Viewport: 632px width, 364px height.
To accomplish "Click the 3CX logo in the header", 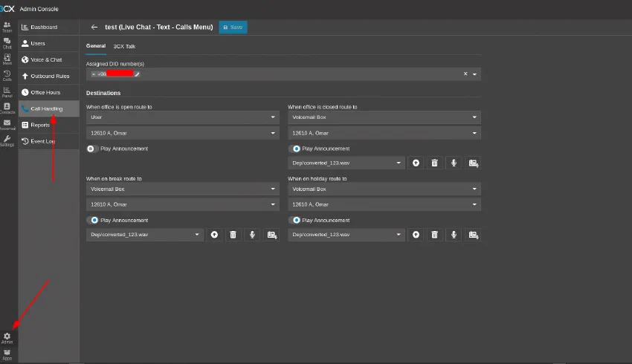I will tap(7, 8).
